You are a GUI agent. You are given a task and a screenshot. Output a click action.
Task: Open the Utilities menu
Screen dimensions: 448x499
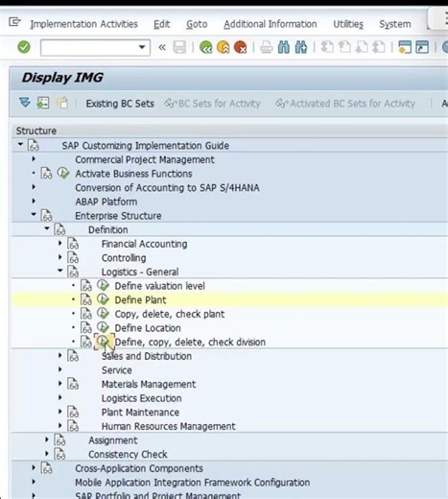(348, 24)
